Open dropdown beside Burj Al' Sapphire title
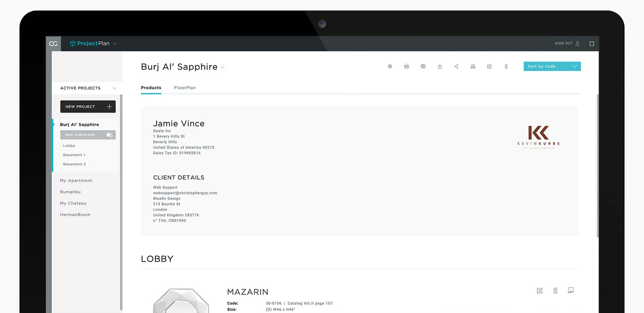The image size is (644, 313). 222,67
